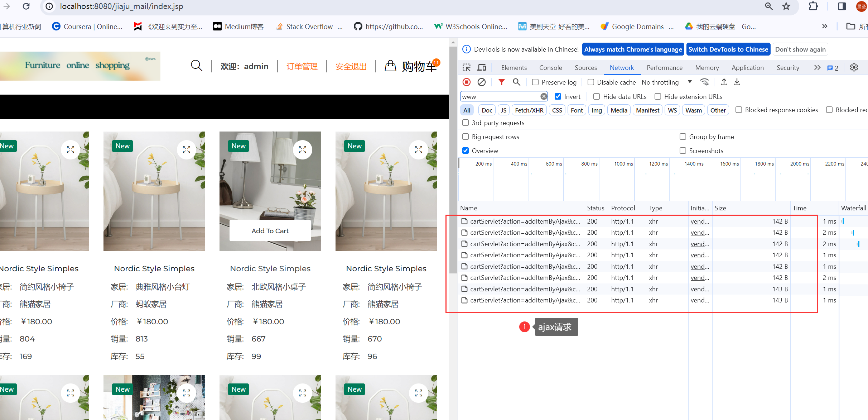Open initiator link of last cartServlet row

[x=700, y=300]
